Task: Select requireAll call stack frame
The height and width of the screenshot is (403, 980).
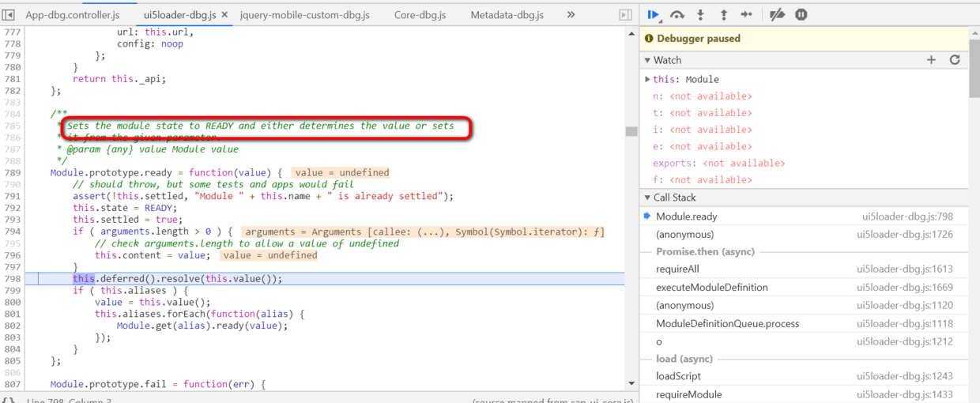Action: 804,269
